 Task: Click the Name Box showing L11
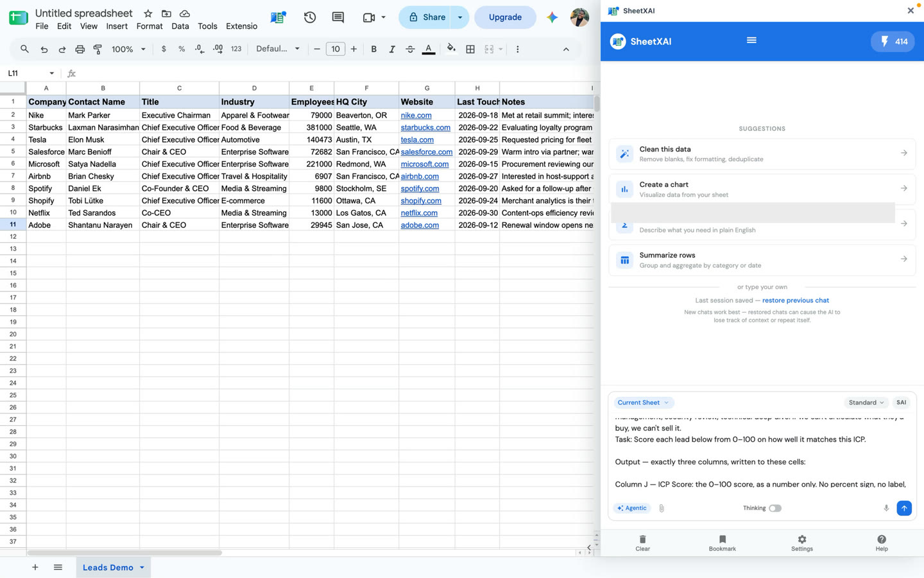pyautogui.click(x=31, y=73)
